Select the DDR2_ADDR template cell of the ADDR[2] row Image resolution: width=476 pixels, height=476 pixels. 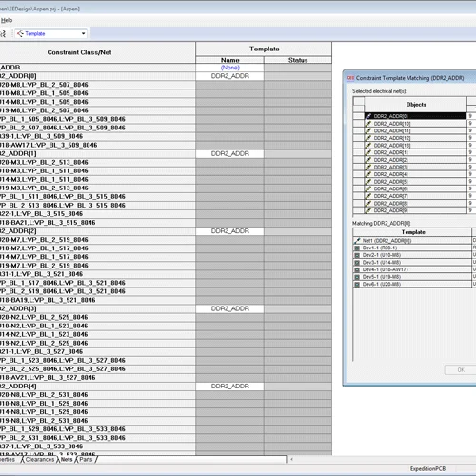click(x=230, y=231)
